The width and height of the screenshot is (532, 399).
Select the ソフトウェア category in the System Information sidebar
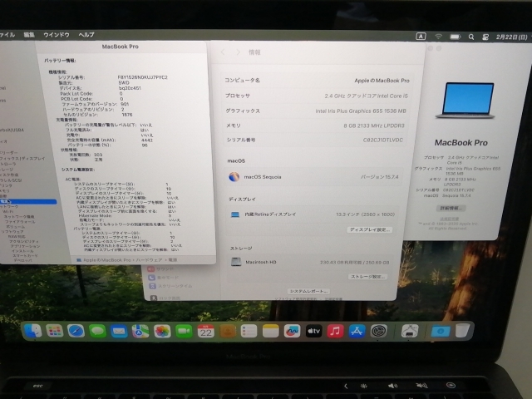click(x=12, y=231)
